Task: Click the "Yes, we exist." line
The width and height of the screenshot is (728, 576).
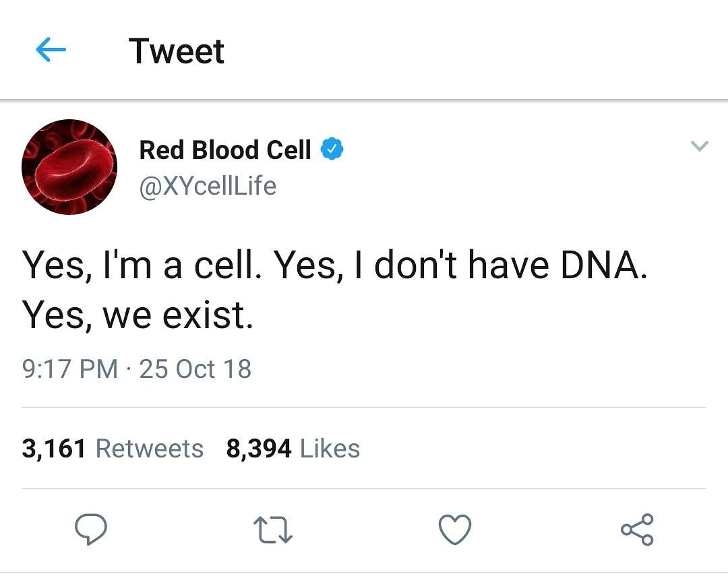Action: (x=138, y=315)
